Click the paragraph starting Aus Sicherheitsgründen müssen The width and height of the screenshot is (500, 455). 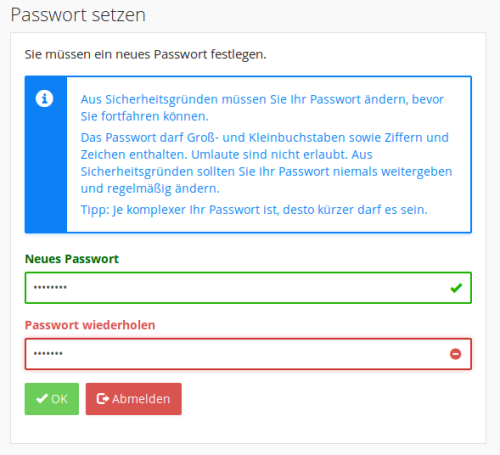[262, 108]
